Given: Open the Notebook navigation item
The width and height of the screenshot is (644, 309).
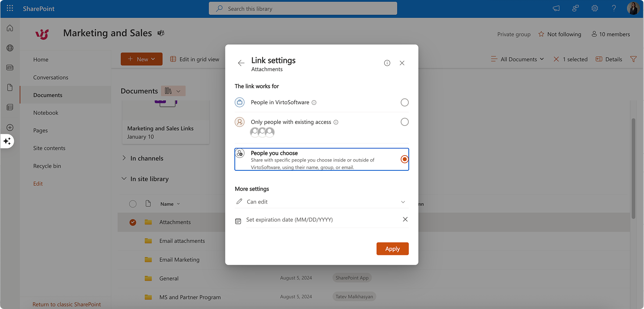Looking at the screenshot, I should (46, 113).
